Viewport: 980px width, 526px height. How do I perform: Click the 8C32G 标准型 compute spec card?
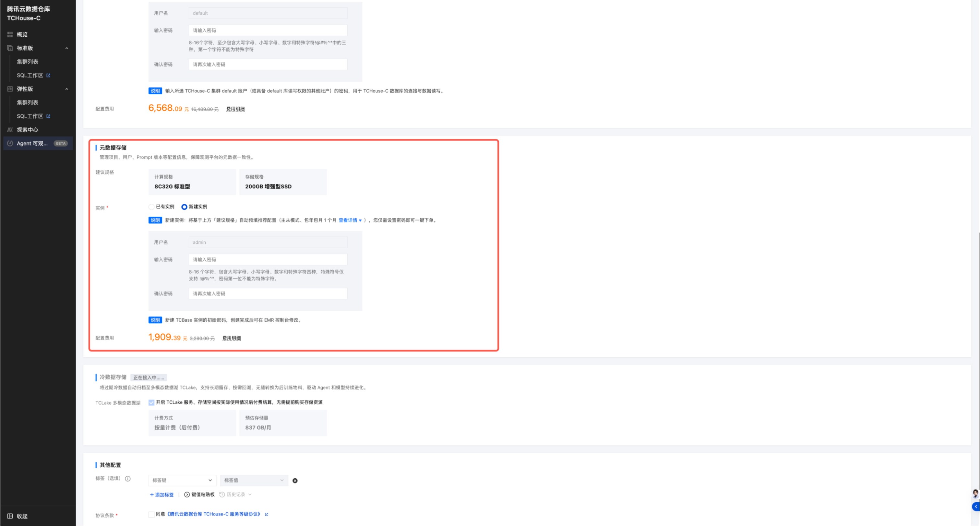pyautogui.click(x=192, y=182)
